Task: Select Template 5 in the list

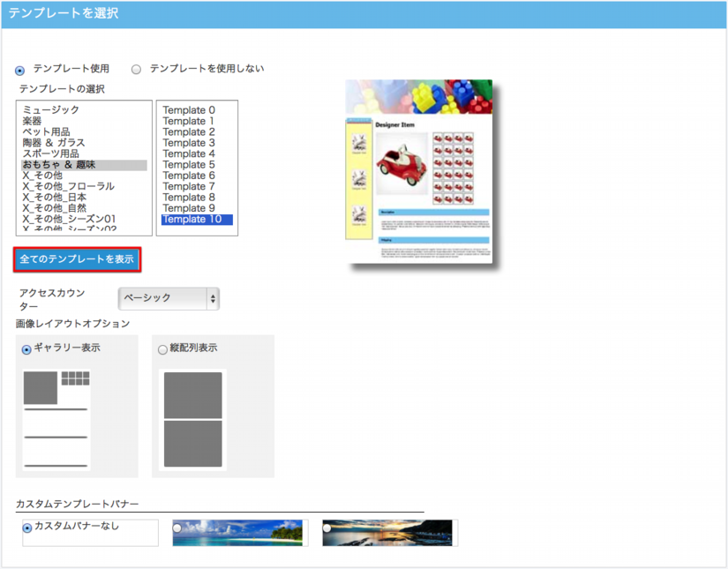Action: click(189, 165)
